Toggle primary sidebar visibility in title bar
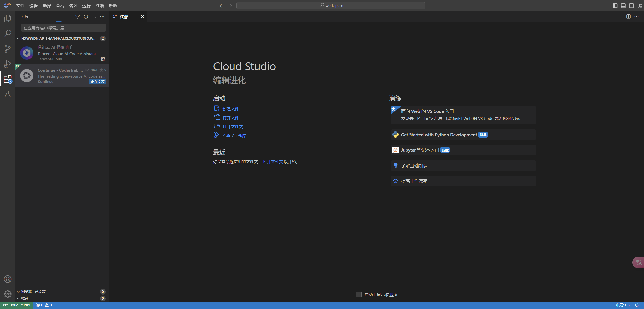 615,6
